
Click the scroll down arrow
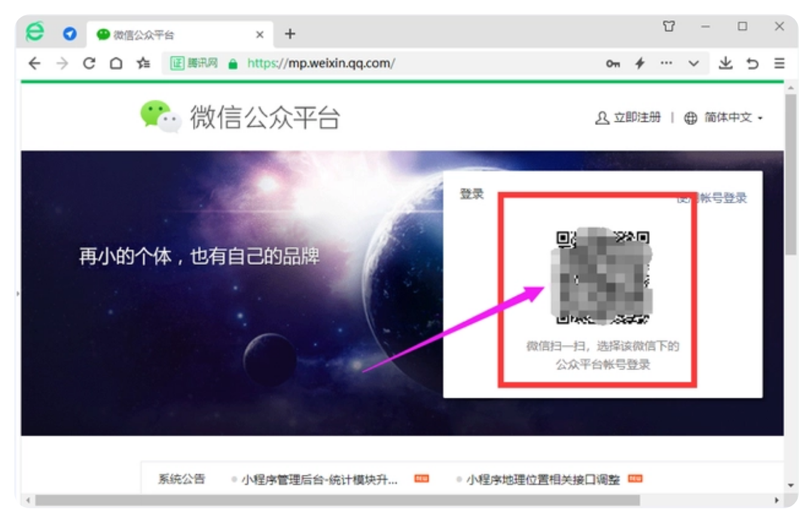pyautogui.click(x=791, y=485)
